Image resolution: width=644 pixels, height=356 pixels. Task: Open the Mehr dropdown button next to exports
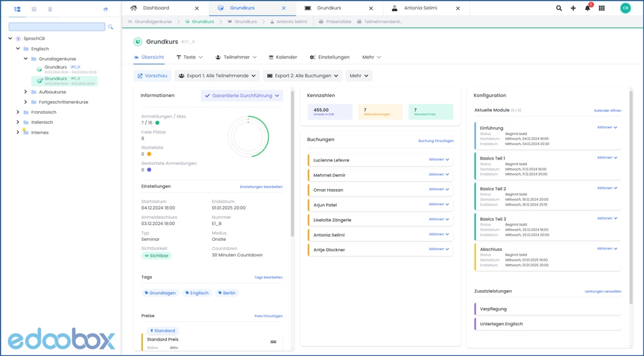point(359,76)
